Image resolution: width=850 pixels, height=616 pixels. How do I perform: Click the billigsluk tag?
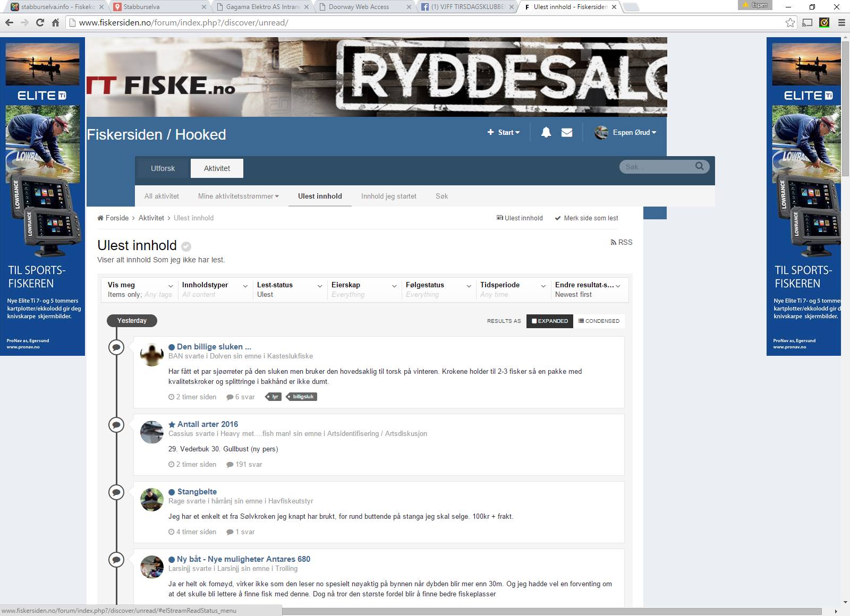coord(302,397)
